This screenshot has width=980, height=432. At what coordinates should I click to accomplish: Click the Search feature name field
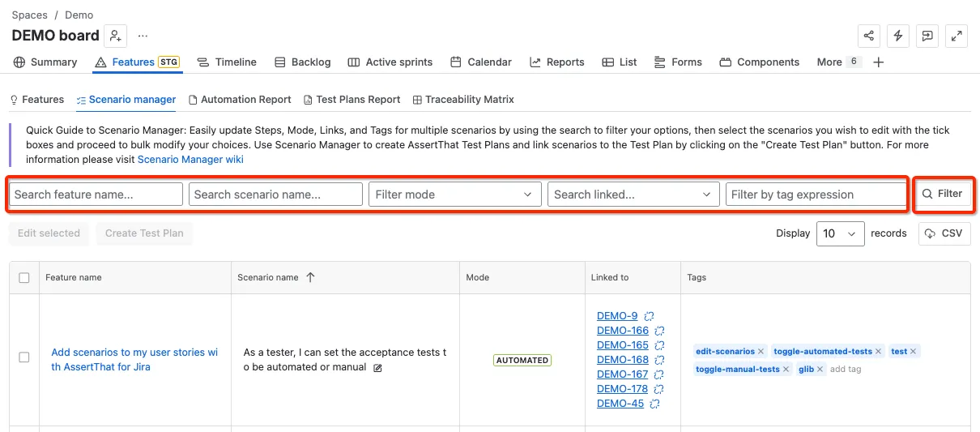(x=96, y=195)
